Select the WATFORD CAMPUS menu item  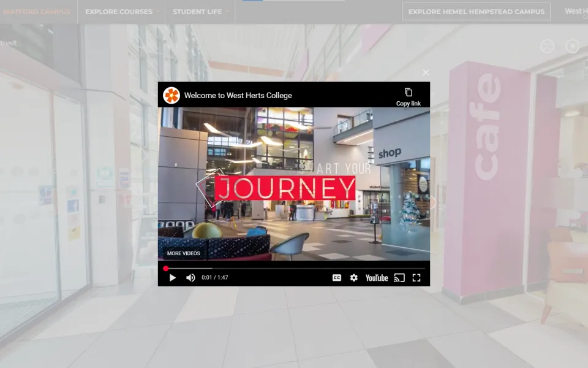click(37, 11)
